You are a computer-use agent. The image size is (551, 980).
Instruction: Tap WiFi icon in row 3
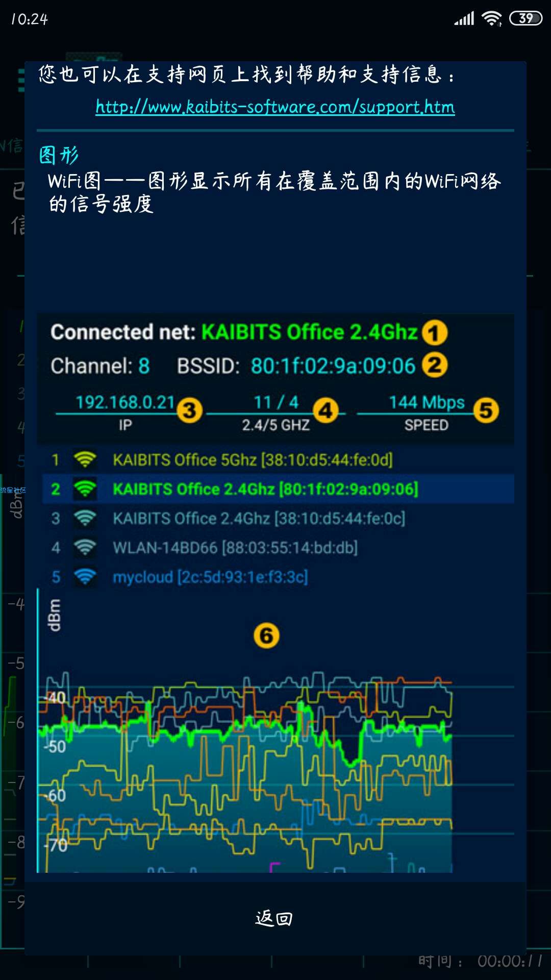[85, 519]
